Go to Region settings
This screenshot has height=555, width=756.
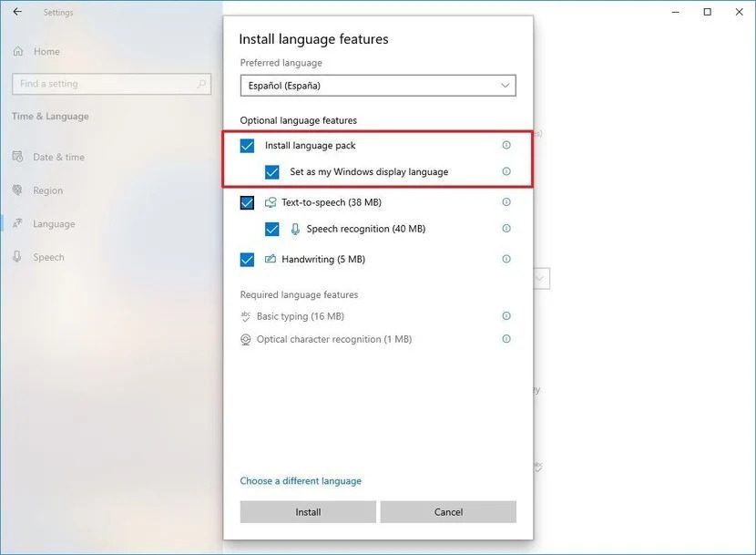tap(47, 190)
